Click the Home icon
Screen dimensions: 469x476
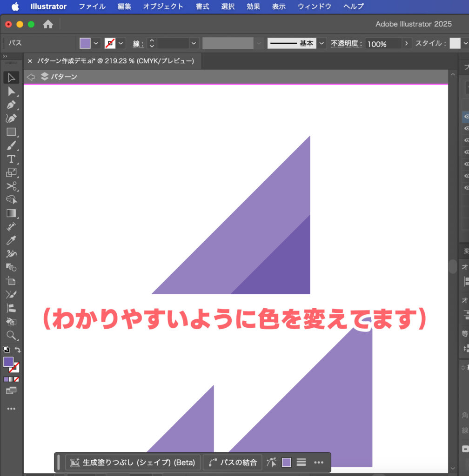(48, 24)
